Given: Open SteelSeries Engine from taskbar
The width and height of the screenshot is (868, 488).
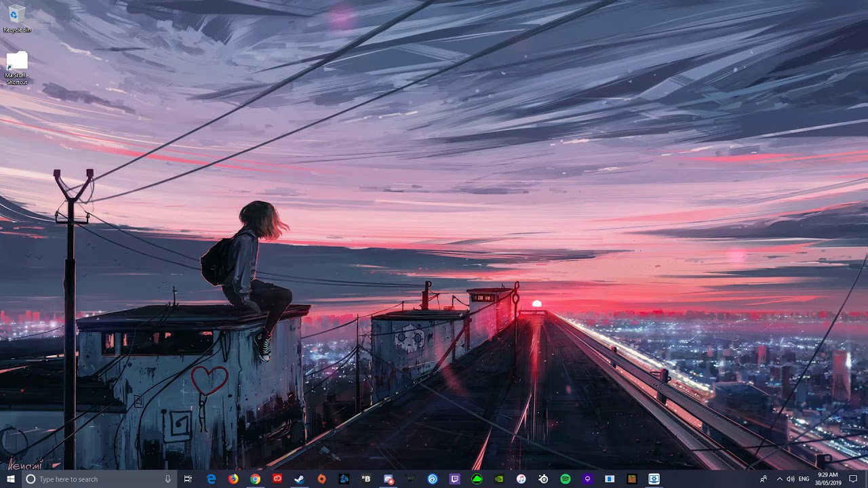Looking at the screenshot, I should click(x=543, y=479).
